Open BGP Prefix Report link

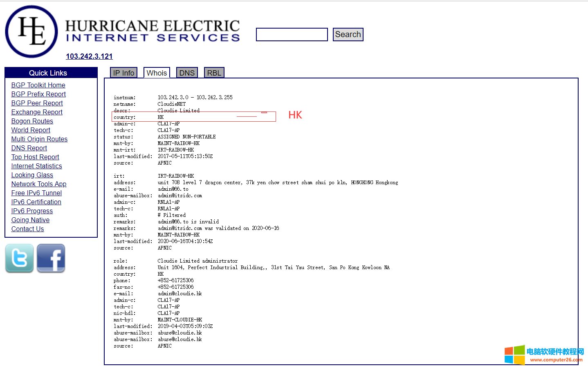pyautogui.click(x=38, y=94)
